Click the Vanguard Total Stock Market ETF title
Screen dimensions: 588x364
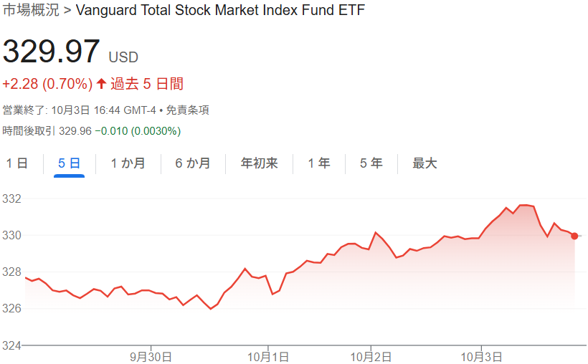click(220, 10)
